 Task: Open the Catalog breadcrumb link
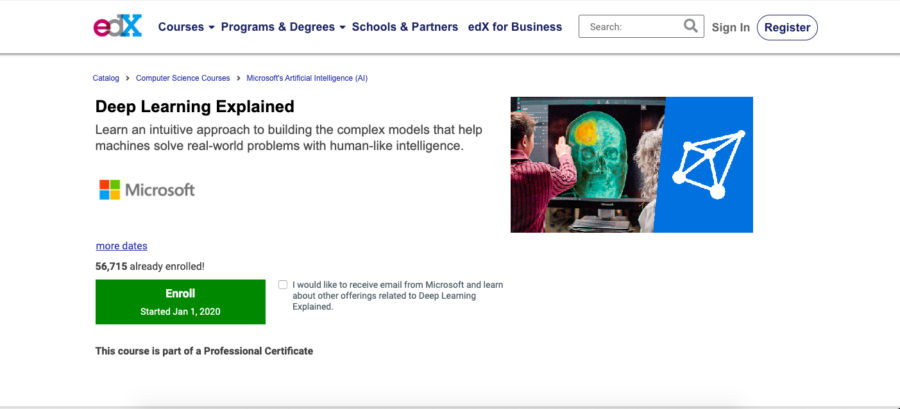(106, 78)
